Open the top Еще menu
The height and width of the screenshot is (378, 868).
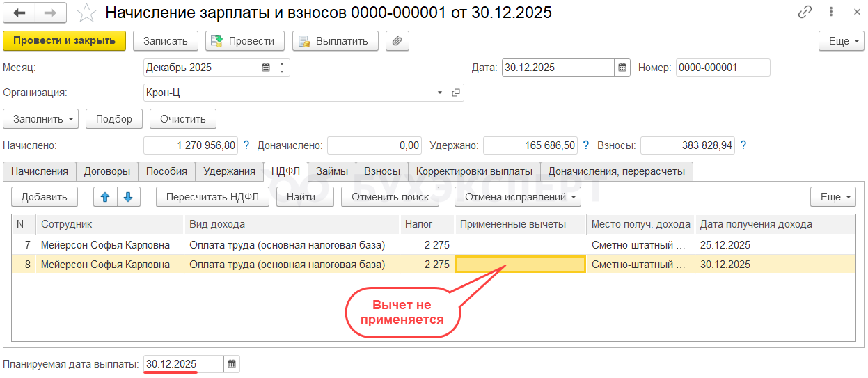click(x=841, y=41)
